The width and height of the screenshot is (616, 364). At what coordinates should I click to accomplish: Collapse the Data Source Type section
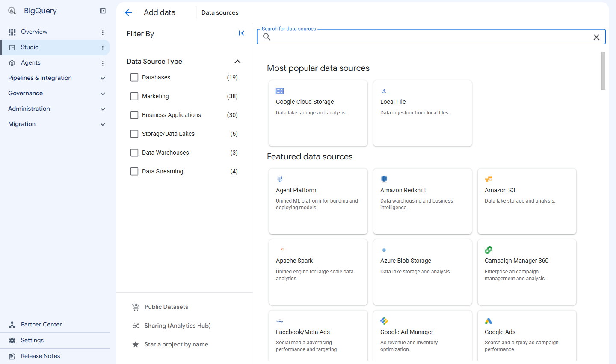pos(237,62)
